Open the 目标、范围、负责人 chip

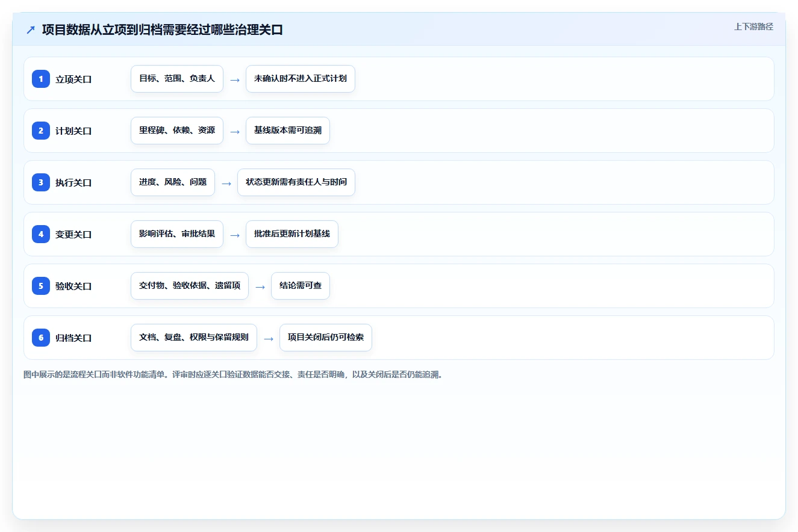point(177,79)
